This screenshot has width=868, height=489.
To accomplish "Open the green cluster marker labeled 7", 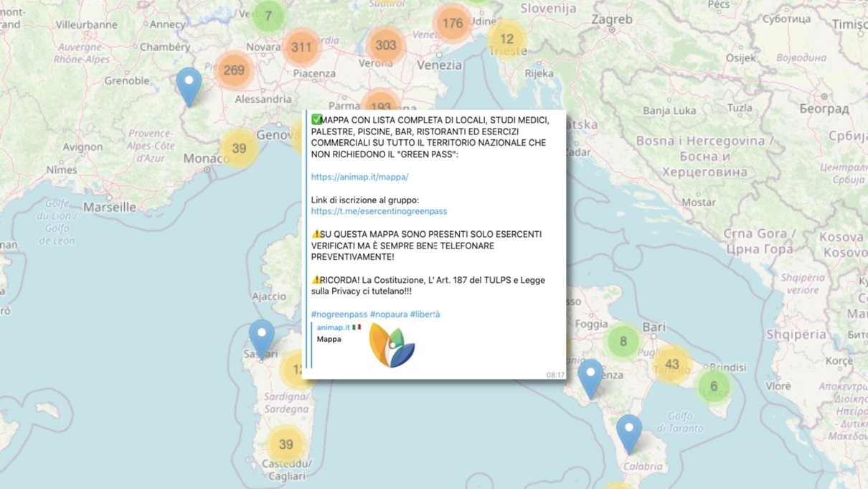I will pos(268,16).
